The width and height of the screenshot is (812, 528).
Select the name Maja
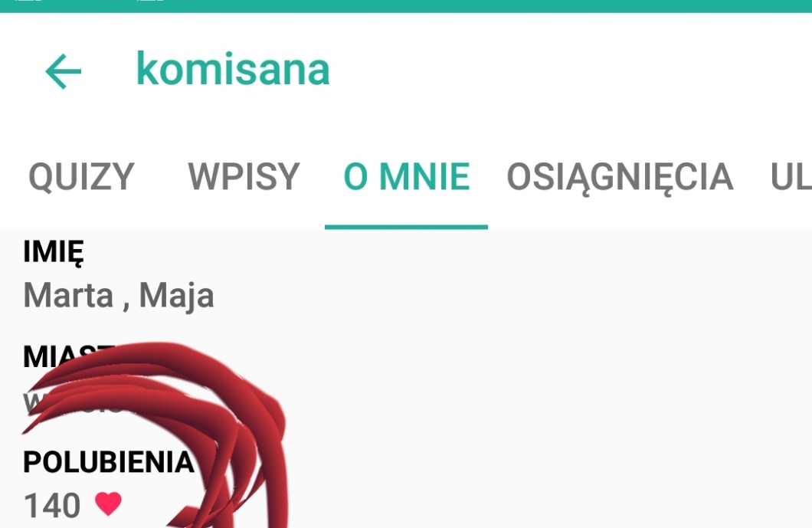tap(176, 297)
